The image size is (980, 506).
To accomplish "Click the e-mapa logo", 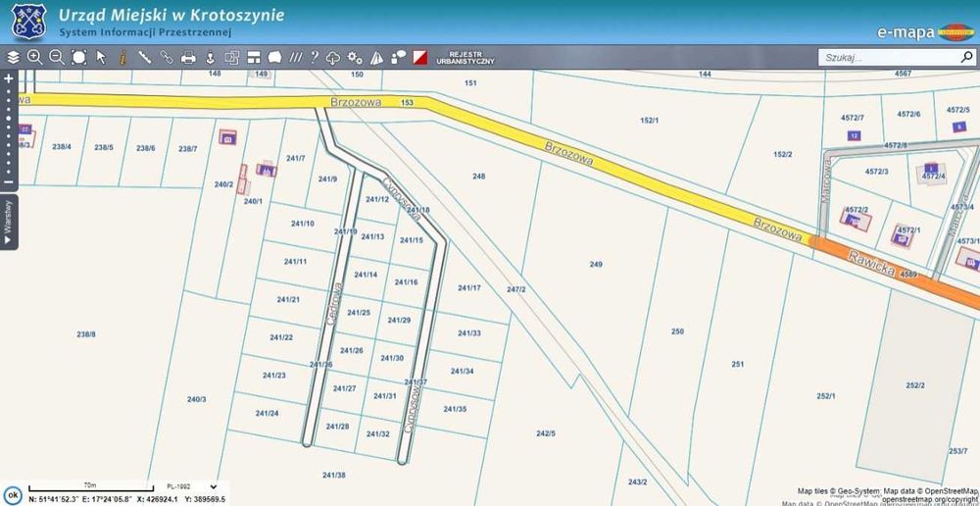I will click(x=926, y=32).
